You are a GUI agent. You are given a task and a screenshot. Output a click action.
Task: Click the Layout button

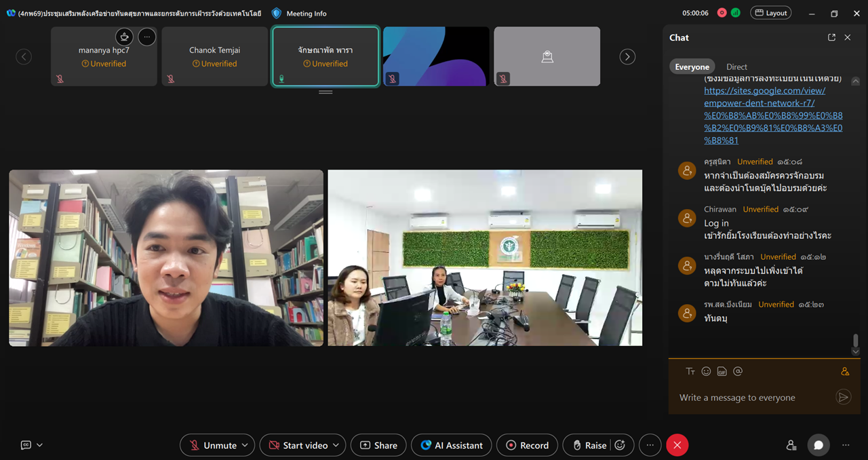click(x=770, y=13)
